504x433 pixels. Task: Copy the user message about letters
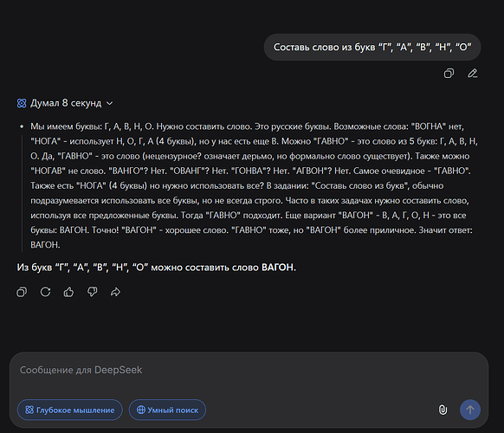[449, 74]
